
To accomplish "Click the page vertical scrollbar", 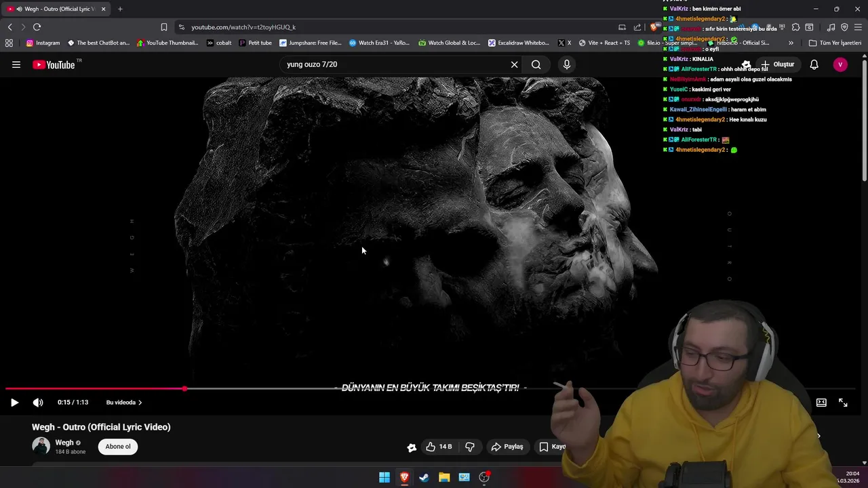I will pyautogui.click(x=864, y=122).
